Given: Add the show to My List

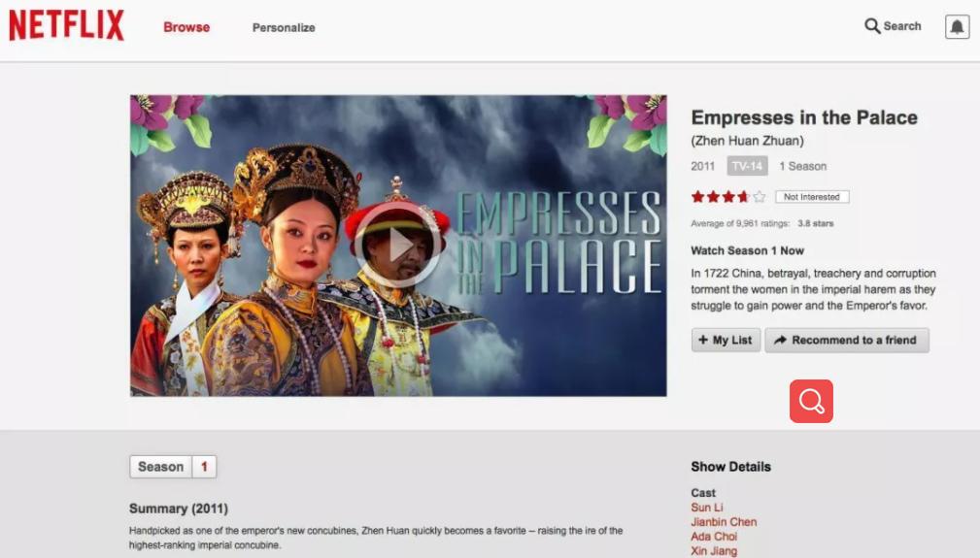Looking at the screenshot, I should 726,341.
